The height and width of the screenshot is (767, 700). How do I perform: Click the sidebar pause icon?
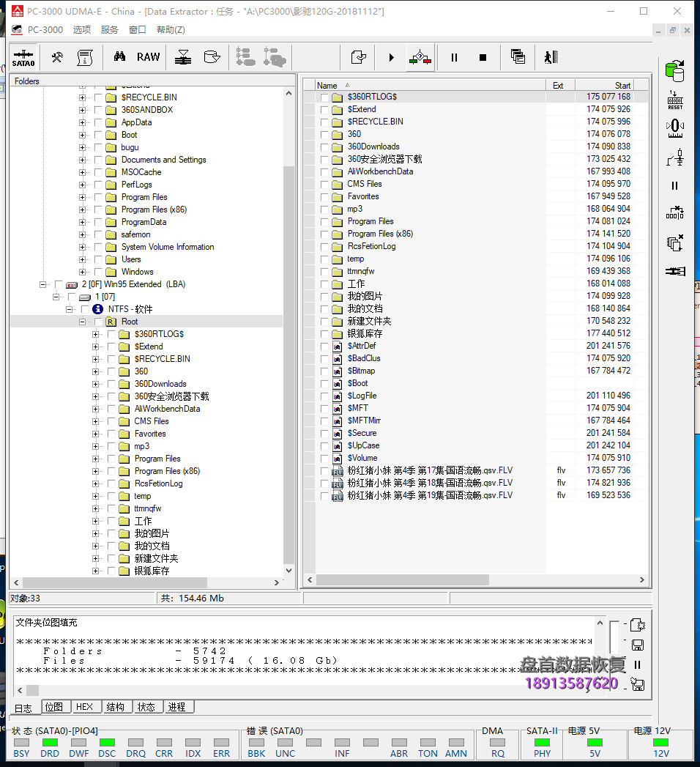pos(675,186)
